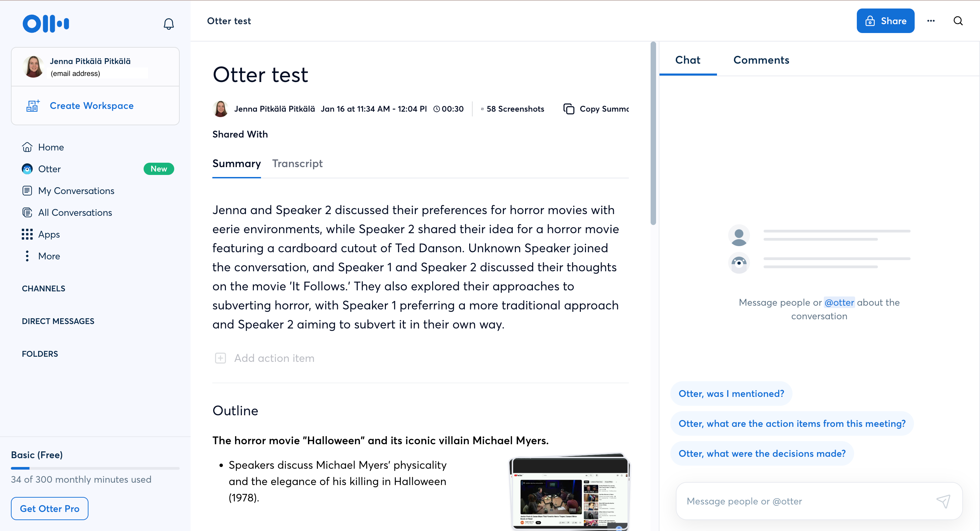Expand the More sidebar item
Image resolution: width=980 pixels, height=531 pixels.
click(x=48, y=256)
